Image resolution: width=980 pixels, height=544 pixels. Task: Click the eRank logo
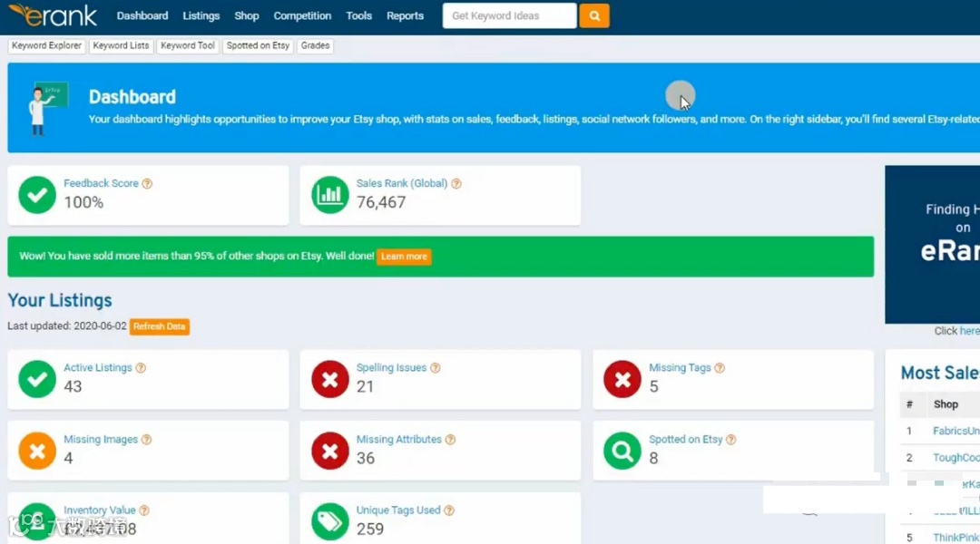pos(54,15)
